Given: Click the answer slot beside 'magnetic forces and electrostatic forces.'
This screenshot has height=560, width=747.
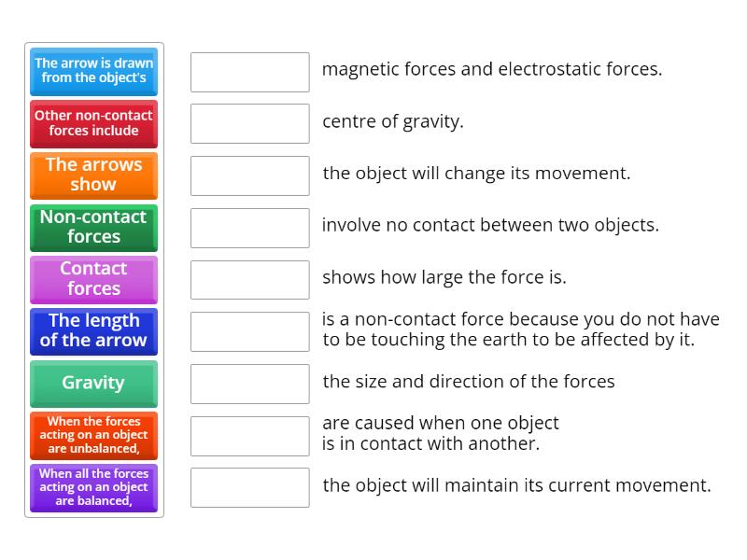Looking at the screenshot, I should (x=249, y=69).
